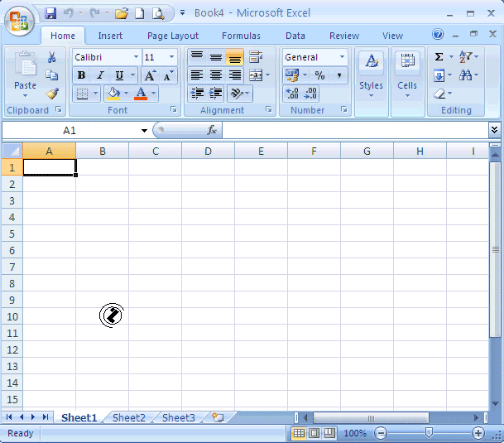Click the Paste button

25,73
